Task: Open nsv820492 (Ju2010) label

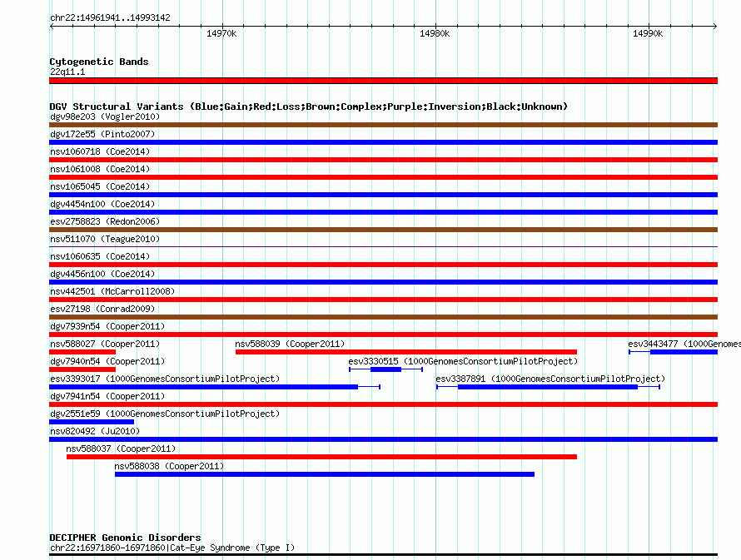Action: [95, 431]
